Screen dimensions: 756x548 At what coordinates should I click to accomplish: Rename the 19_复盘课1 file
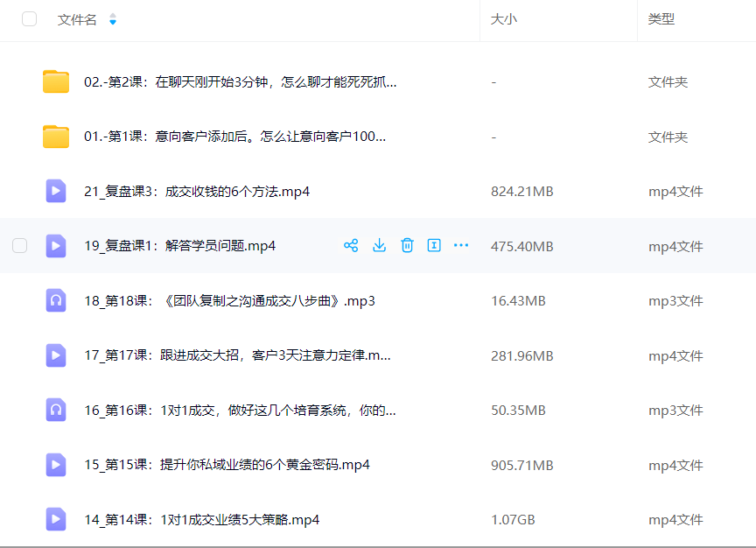pyautogui.click(x=434, y=245)
